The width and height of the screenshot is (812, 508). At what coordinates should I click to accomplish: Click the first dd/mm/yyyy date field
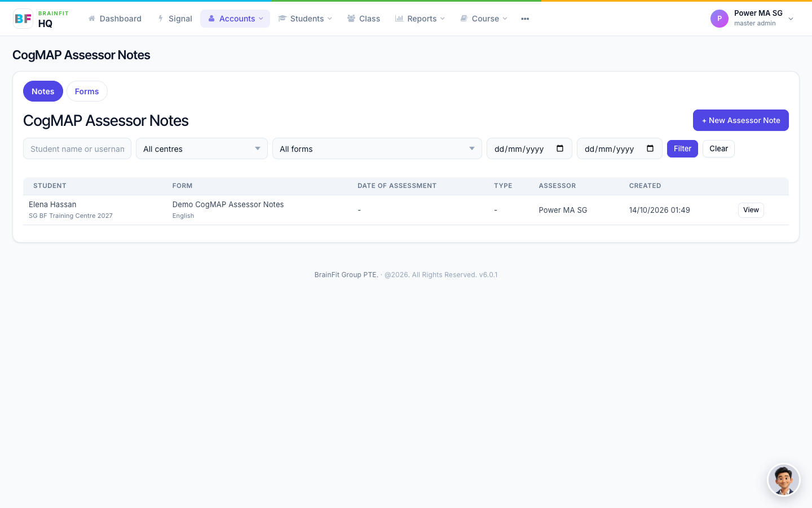[x=529, y=148]
